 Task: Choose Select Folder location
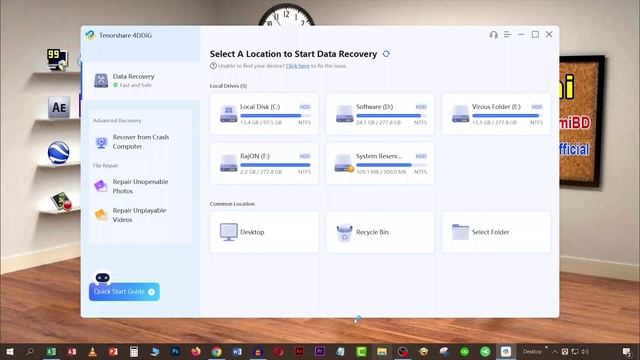click(496, 232)
